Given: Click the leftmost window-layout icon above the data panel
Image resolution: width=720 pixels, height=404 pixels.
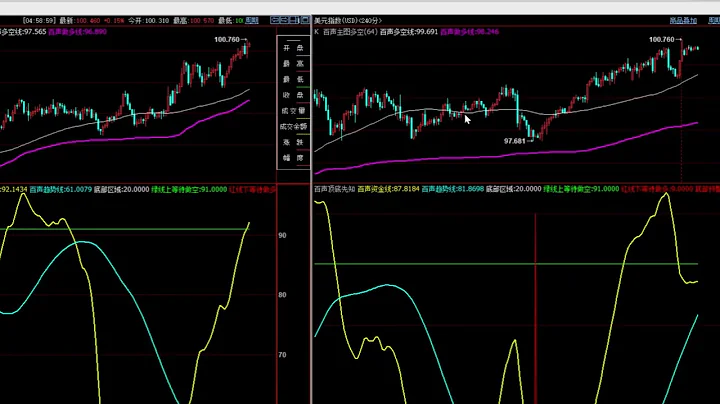Looking at the screenshot, I should [275, 20].
